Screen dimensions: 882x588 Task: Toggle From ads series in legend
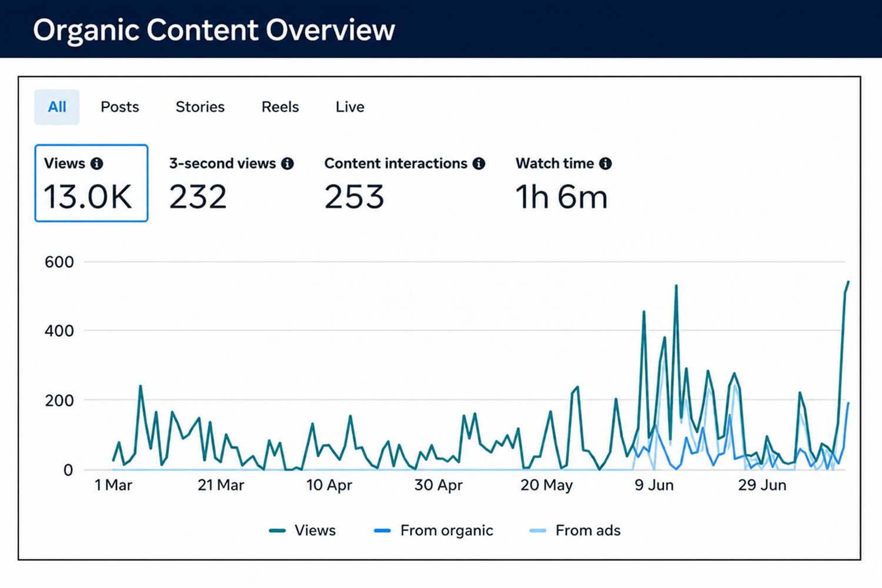pyautogui.click(x=575, y=530)
